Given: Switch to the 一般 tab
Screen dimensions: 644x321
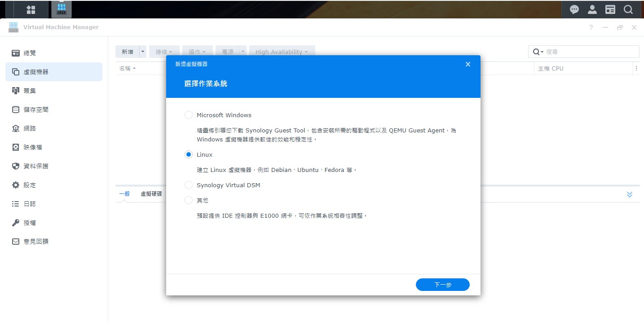Looking at the screenshot, I should click(x=124, y=194).
